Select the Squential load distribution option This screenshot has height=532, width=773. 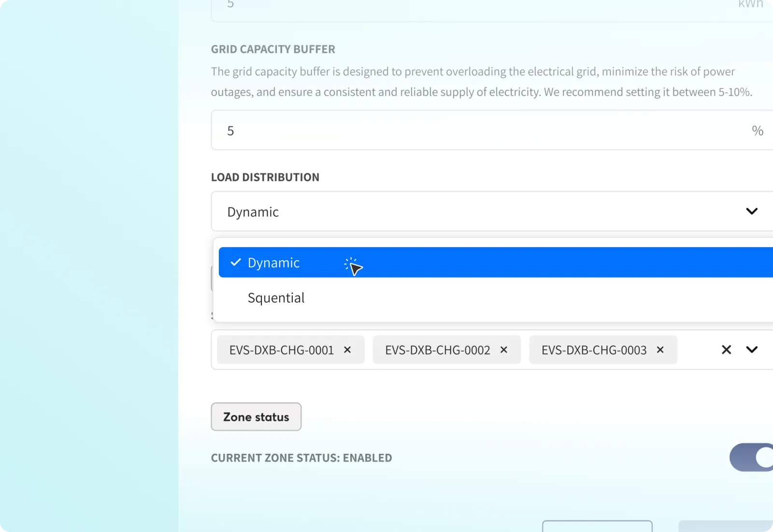click(x=276, y=298)
